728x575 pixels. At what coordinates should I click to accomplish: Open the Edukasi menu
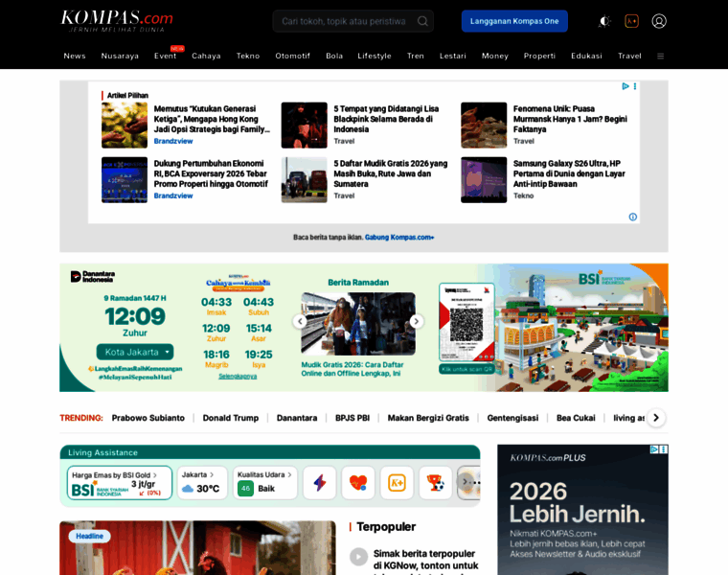point(586,56)
